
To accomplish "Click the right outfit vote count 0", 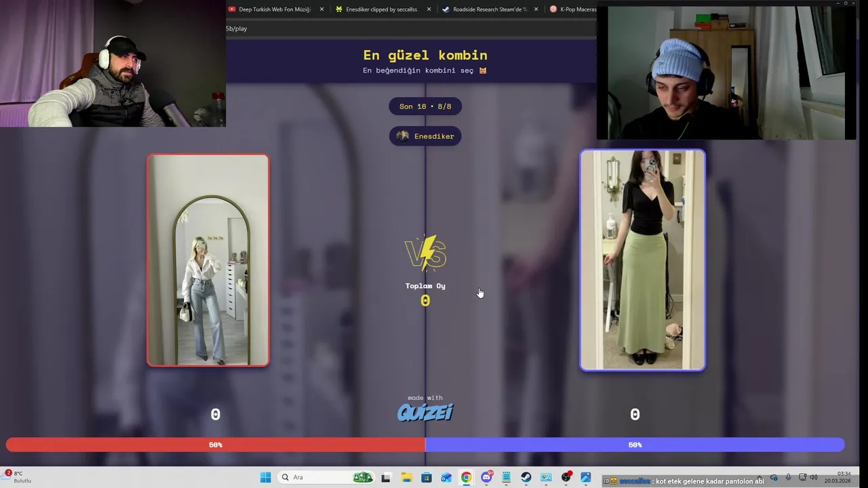I will click(x=635, y=414).
